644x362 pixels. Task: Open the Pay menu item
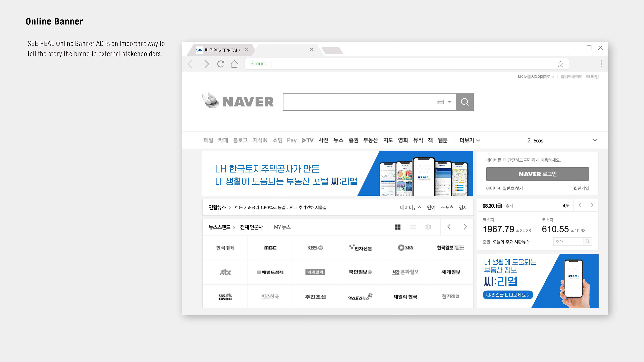tap(292, 140)
